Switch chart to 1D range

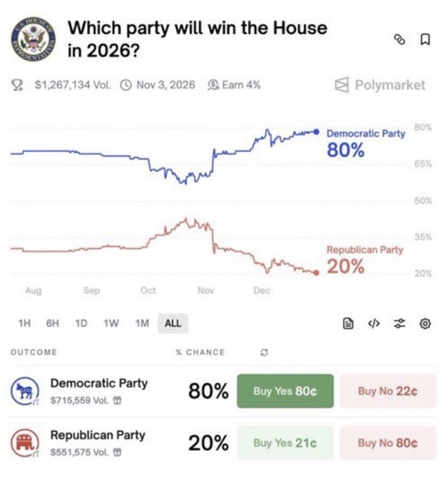pos(81,323)
